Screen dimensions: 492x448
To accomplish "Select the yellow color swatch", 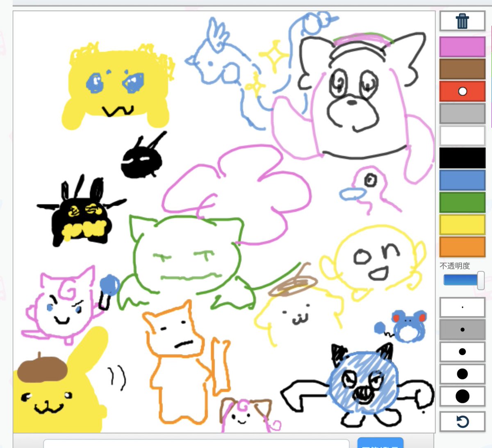I will coord(462,225).
